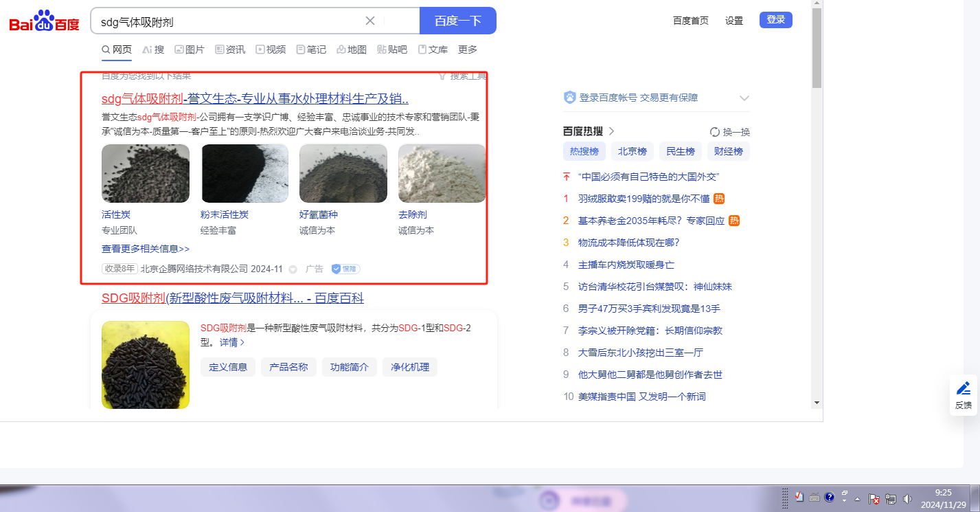Screen dimensions: 980x512
Task: Select the 财经榜 tab
Action: click(729, 151)
